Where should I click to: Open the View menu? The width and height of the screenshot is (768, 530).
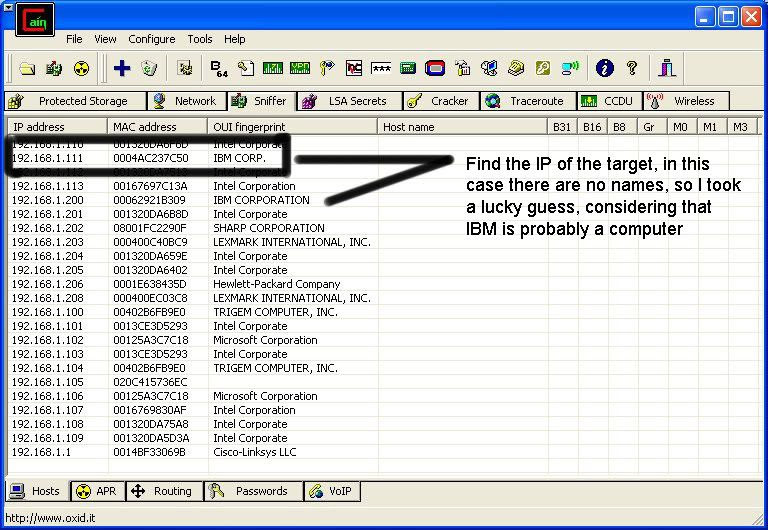[x=105, y=39]
